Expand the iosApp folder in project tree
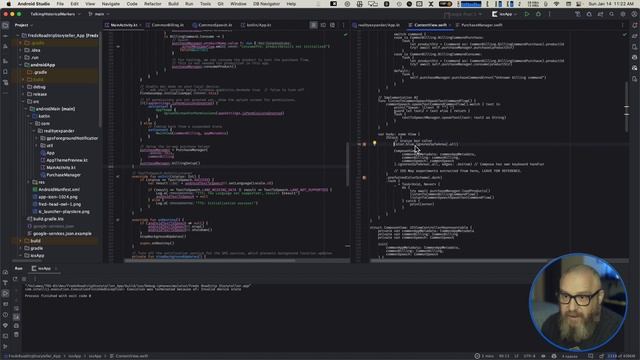Image resolution: width=640 pixels, height=360 pixels. click(20, 256)
